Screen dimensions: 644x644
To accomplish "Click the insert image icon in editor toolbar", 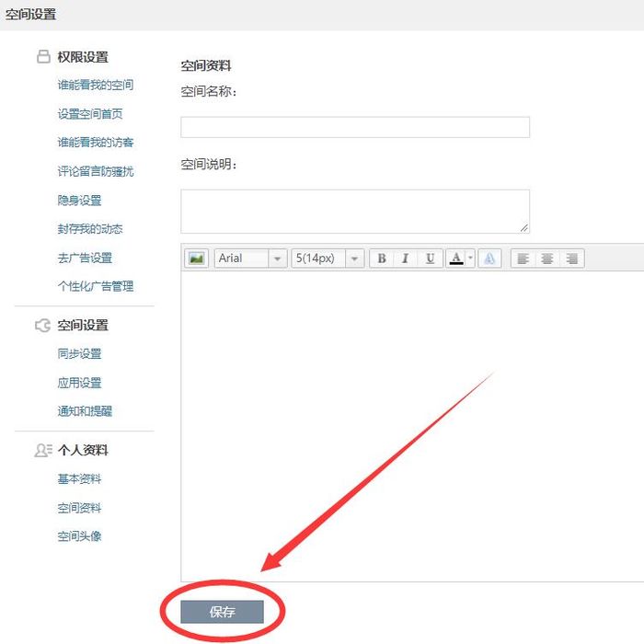I will tap(196, 259).
